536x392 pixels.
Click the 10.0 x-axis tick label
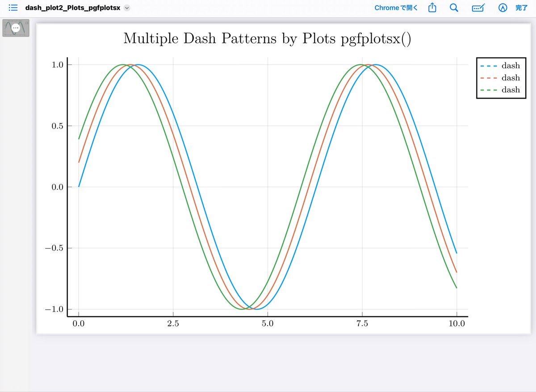point(456,324)
